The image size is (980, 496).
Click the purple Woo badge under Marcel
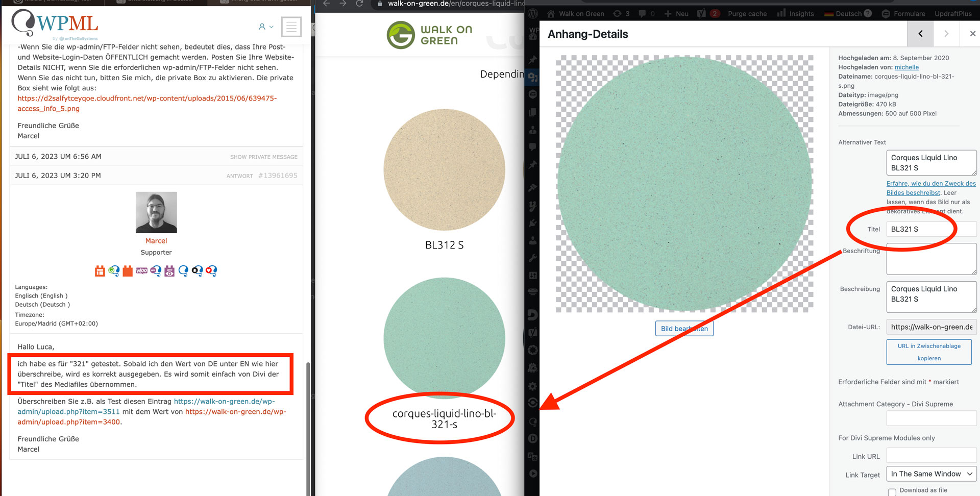[x=141, y=270]
